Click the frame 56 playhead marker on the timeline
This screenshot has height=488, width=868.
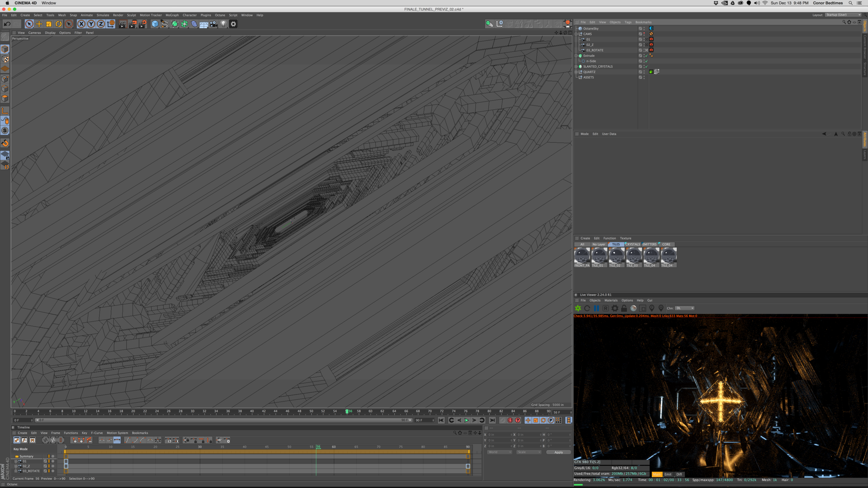click(347, 411)
